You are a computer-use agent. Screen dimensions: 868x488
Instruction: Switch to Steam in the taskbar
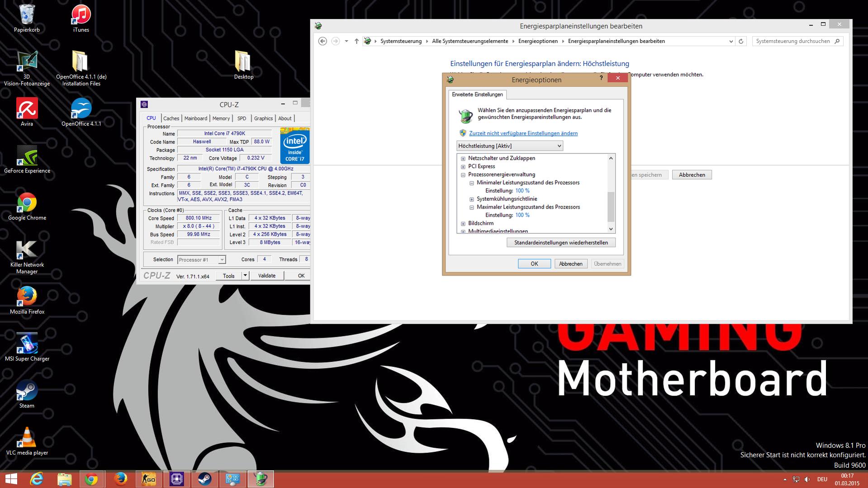pyautogui.click(x=204, y=479)
